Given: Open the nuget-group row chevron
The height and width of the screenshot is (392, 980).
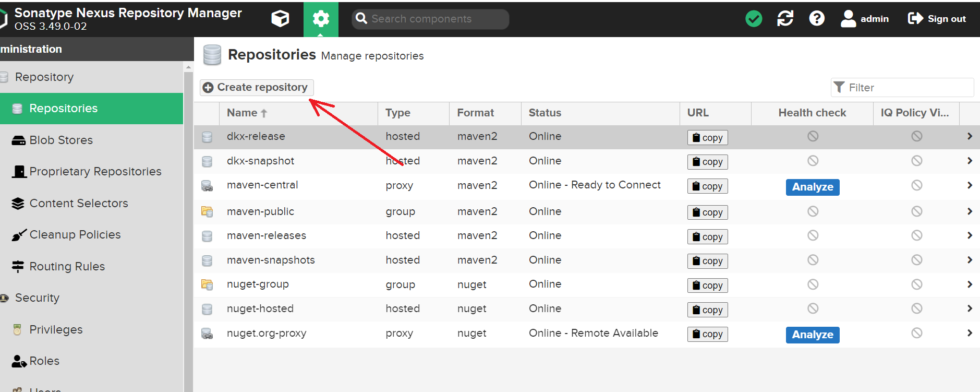Looking at the screenshot, I should point(970,284).
